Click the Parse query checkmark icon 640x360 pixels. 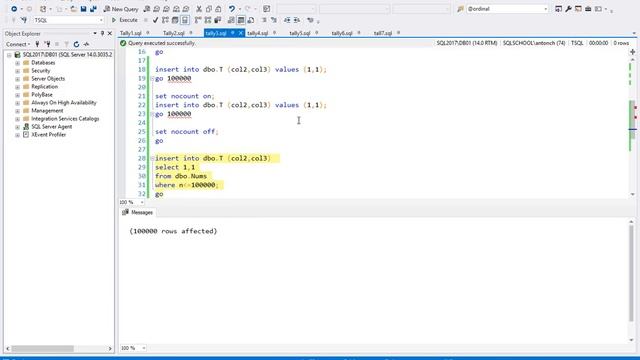pyautogui.click(x=155, y=20)
